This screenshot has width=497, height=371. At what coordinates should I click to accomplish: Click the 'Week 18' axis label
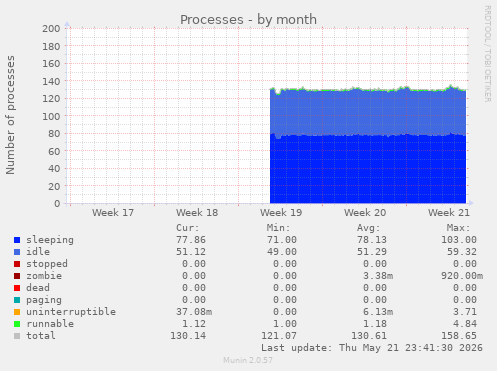pyautogui.click(x=197, y=213)
